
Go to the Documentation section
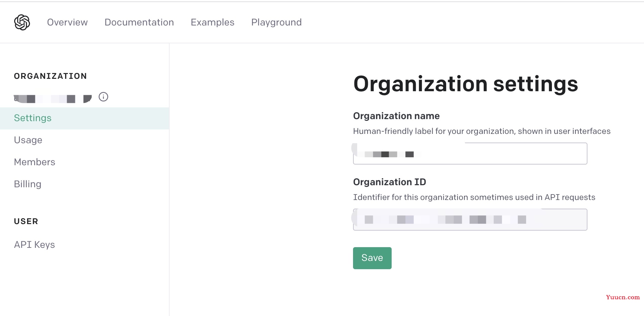coord(139,22)
